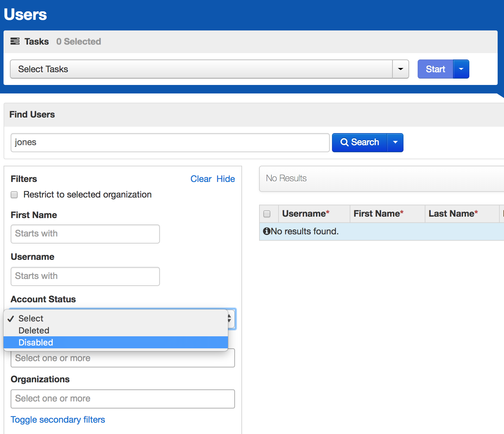Hide the Filters panel
The height and width of the screenshot is (434, 504).
pyautogui.click(x=225, y=179)
